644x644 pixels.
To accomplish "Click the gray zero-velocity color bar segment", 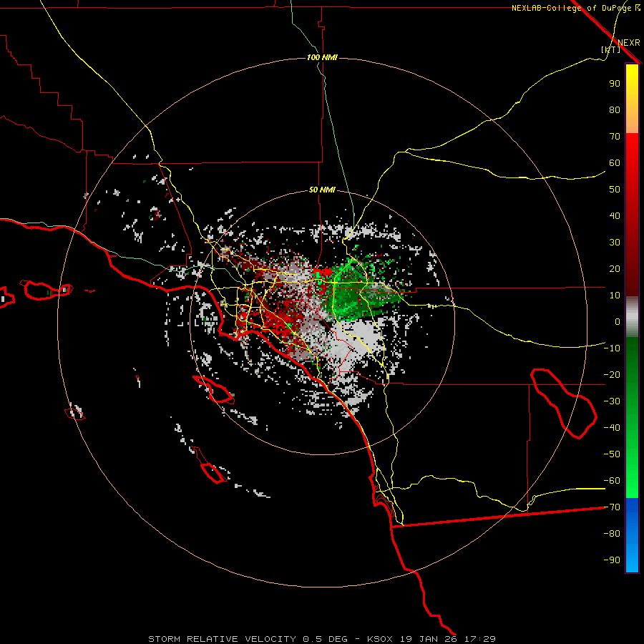I will tap(632, 317).
